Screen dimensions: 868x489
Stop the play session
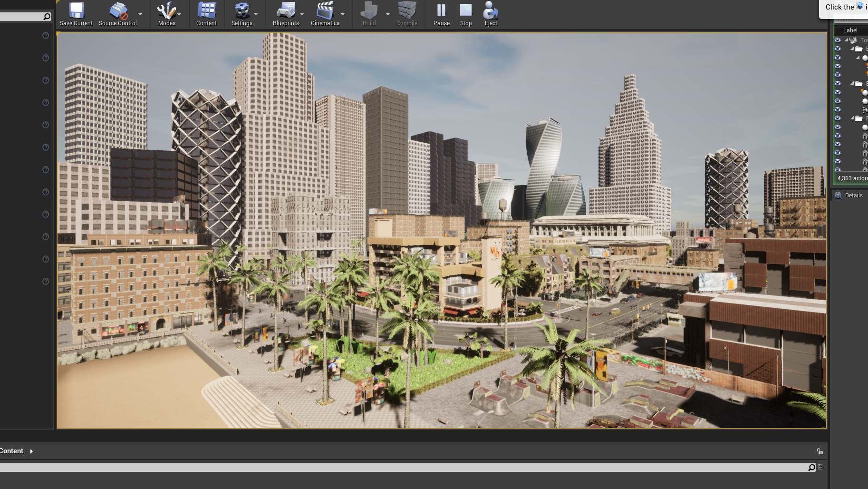pyautogui.click(x=466, y=14)
